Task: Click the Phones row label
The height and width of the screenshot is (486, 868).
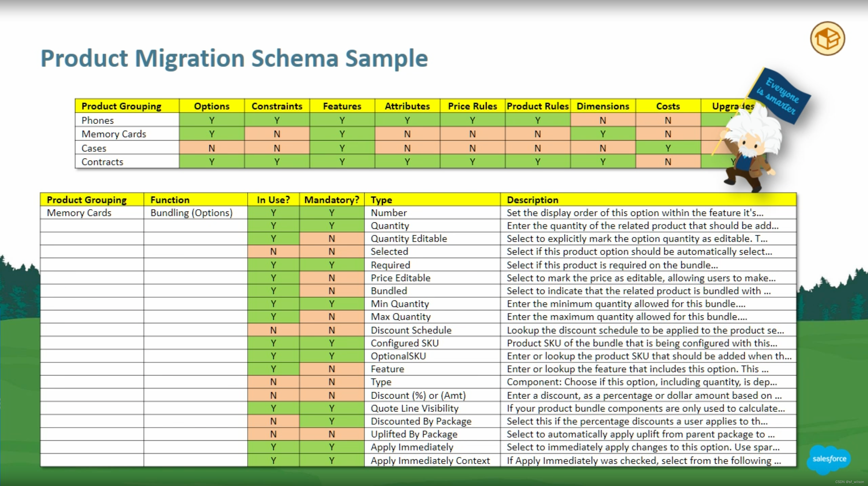Action: 98,120
